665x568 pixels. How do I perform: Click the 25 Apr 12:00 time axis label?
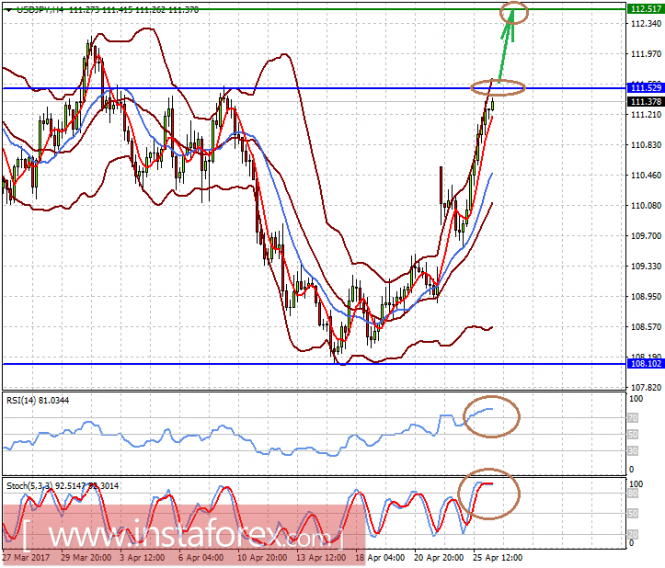point(497,557)
